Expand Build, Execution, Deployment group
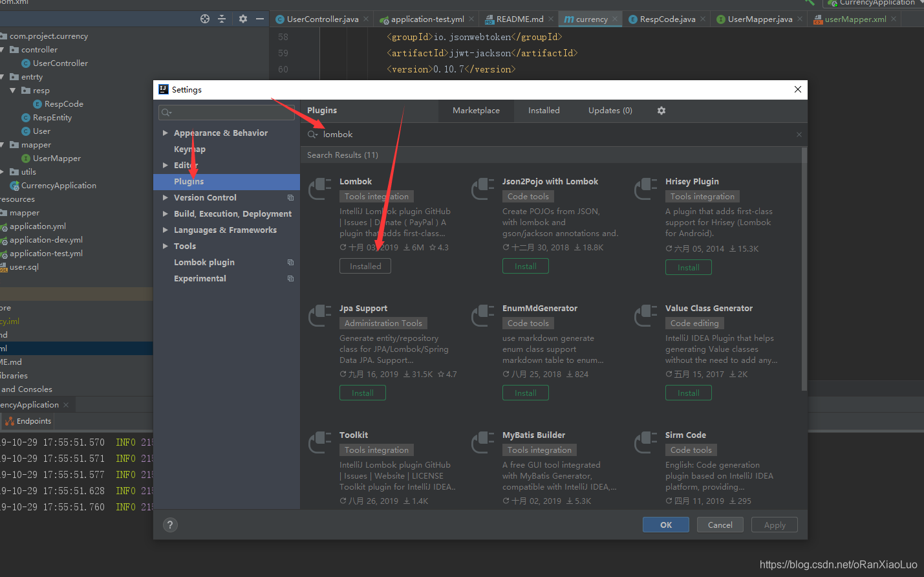The image size is (924, 577). [166, 214]
